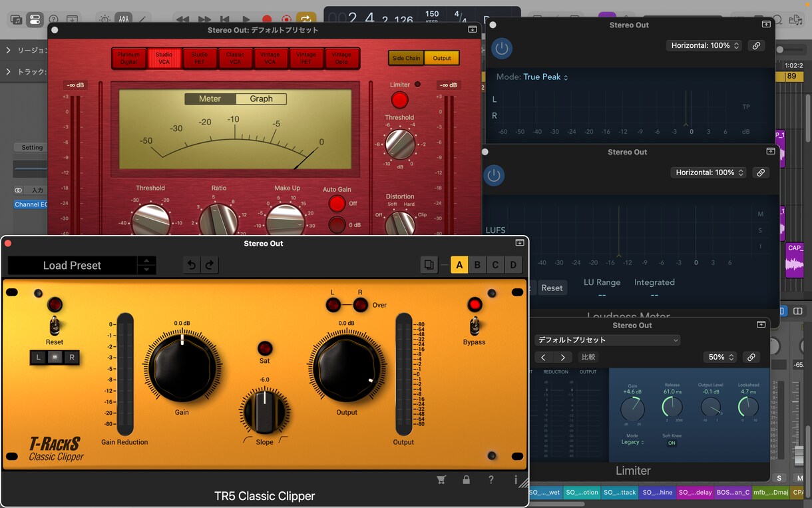The width and height of the screenshot is (812, 508).
Task: Click the copy preset icon beside A
Action: point(429,265)
